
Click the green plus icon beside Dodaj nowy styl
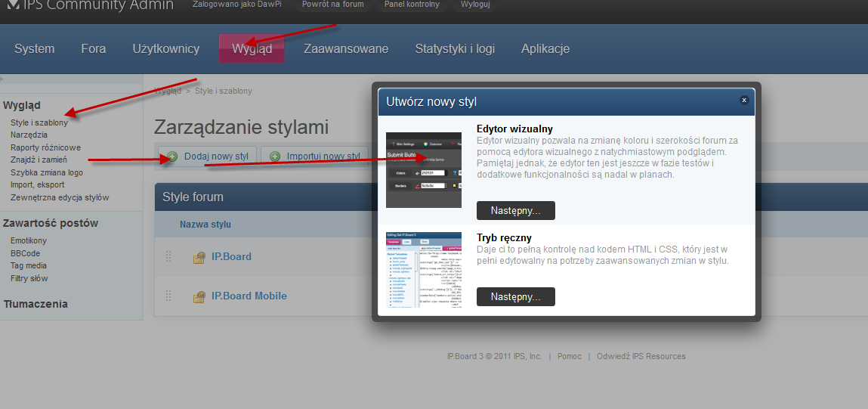click(173, 156)
